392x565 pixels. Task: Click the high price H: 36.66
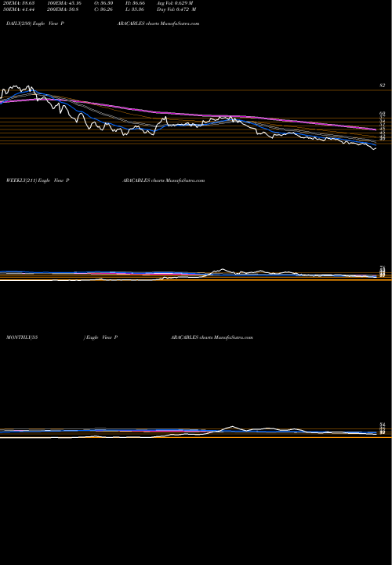[x=135, y=3]
